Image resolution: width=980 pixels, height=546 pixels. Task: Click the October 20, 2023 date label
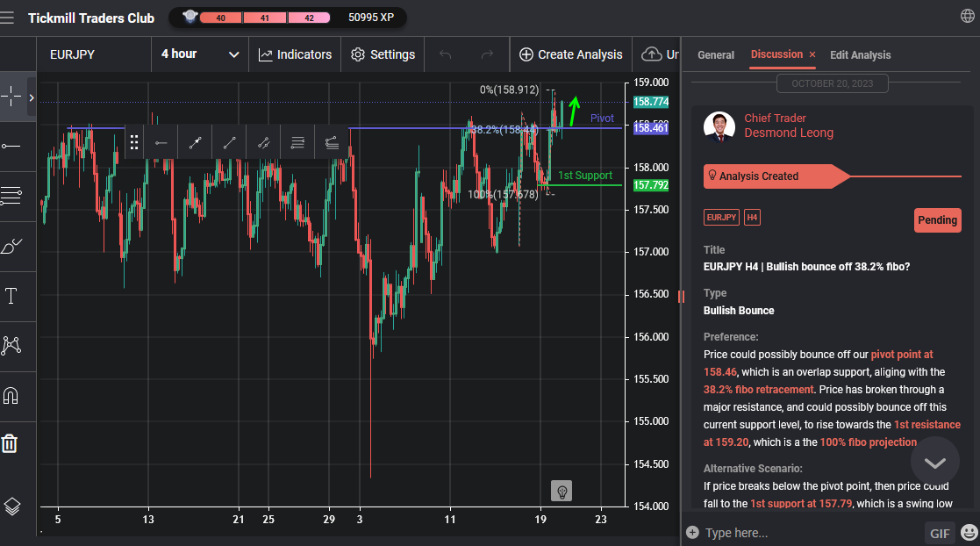pos(832,83)
